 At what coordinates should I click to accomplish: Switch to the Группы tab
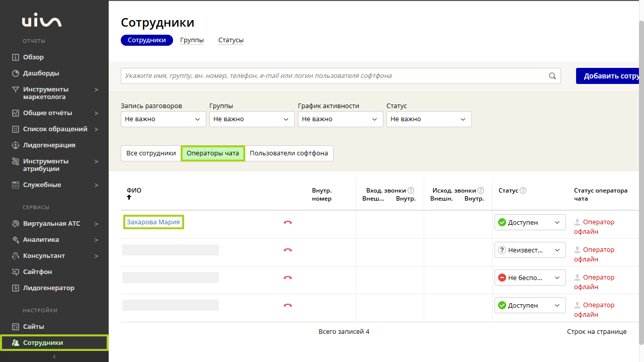(192, 40)
